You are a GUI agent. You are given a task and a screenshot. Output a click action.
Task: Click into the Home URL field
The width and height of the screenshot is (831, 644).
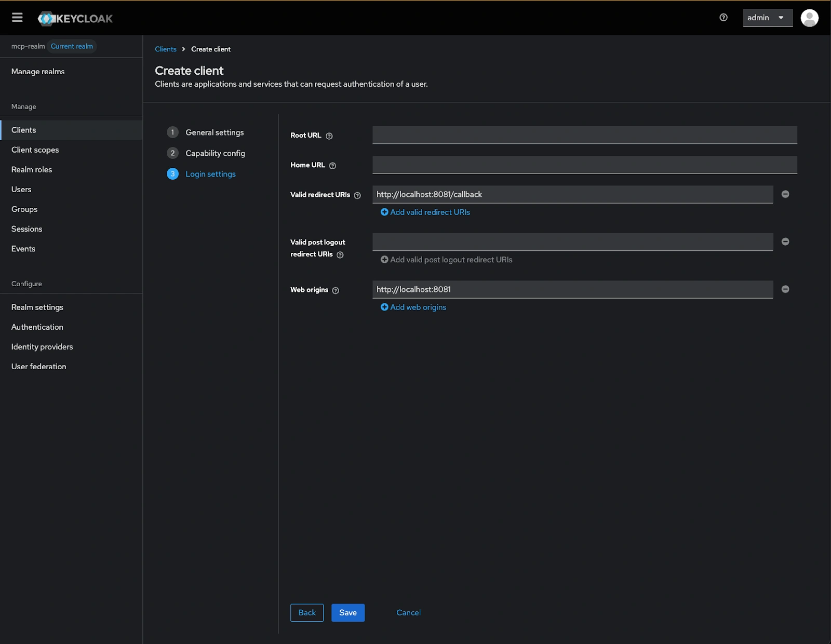[585, 165]
